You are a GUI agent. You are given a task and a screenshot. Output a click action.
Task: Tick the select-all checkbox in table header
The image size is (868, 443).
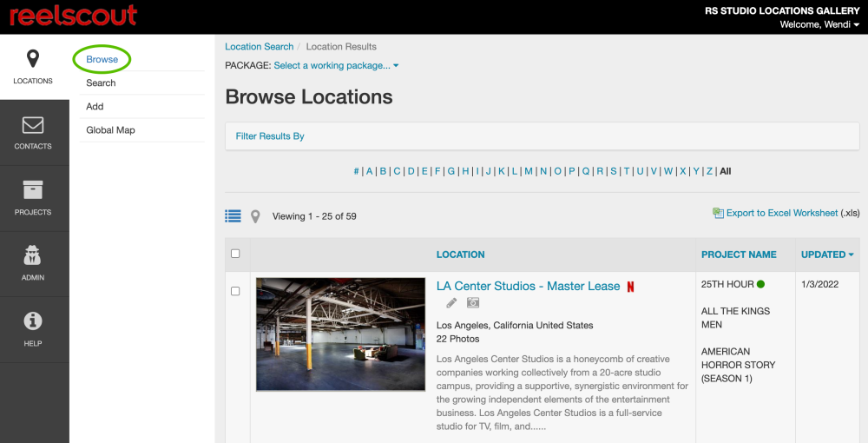pyautogui.click(x=235, y=254)
